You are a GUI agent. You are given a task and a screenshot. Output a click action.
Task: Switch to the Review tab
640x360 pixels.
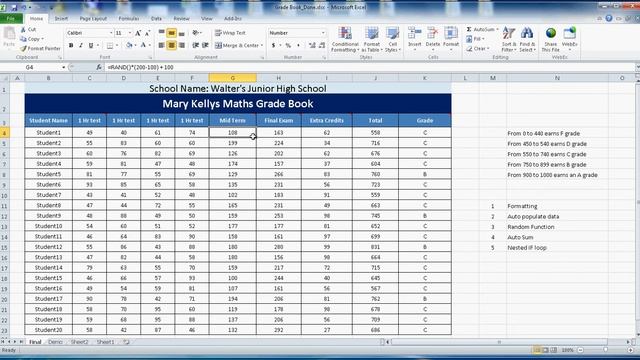181,18
